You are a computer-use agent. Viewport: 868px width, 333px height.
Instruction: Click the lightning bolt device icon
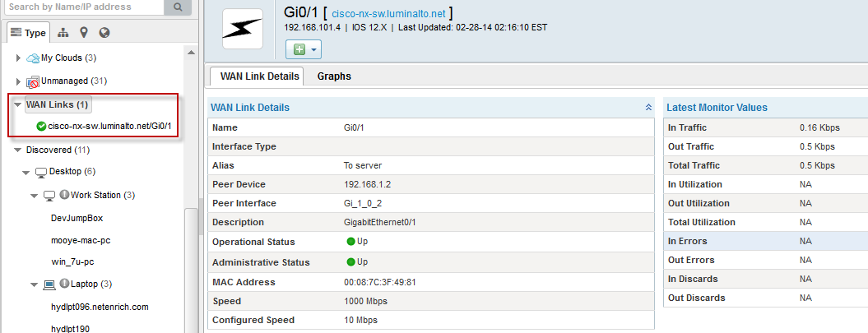coord(243,29)
